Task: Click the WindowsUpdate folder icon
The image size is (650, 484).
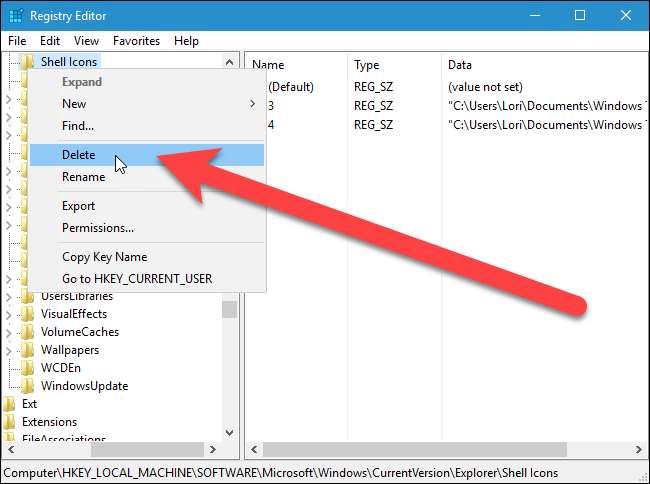Action: click(x=27, y=386)
